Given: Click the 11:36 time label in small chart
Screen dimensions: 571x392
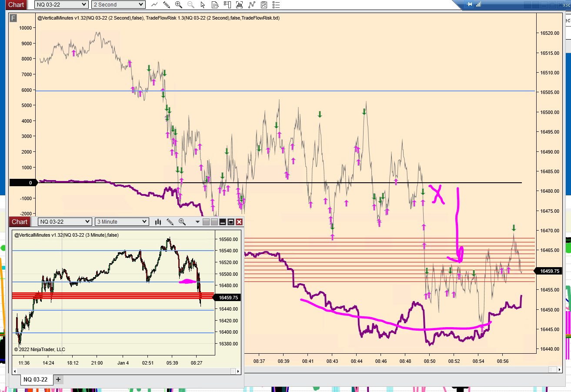Looking at the screenshot, I should coord(24,363).
